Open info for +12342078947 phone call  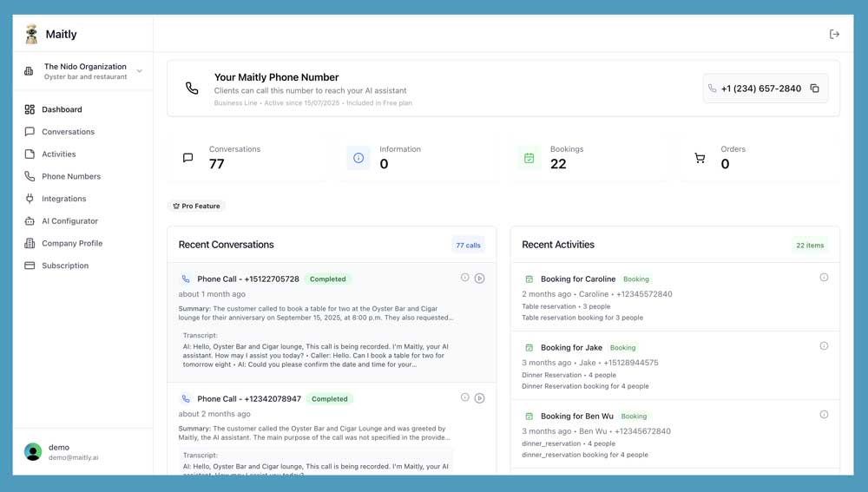[x=465, y=397]
